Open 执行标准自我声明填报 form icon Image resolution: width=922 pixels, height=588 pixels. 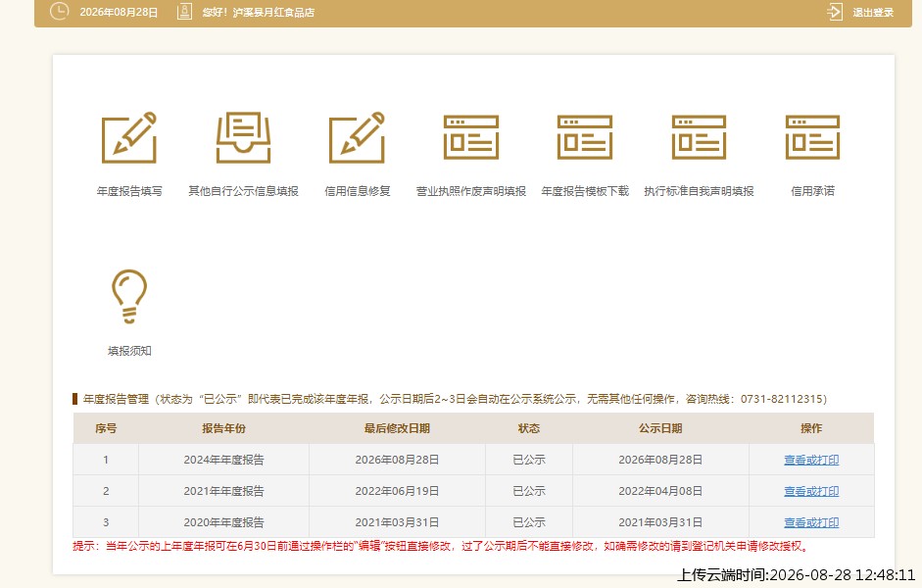coord(699,137)
